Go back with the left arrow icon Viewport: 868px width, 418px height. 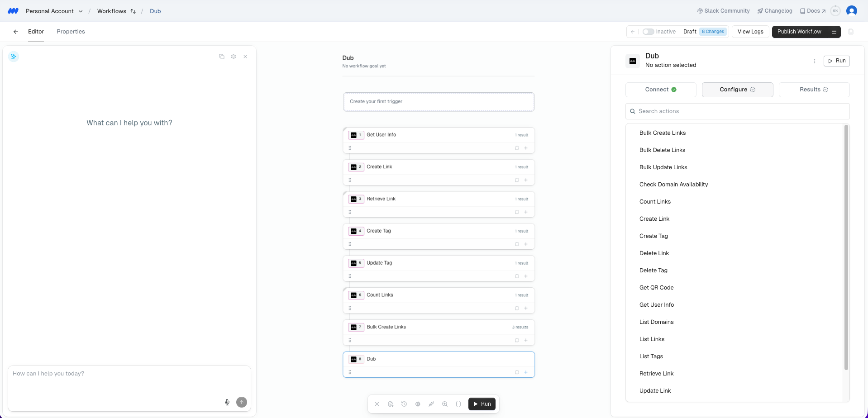16,32
